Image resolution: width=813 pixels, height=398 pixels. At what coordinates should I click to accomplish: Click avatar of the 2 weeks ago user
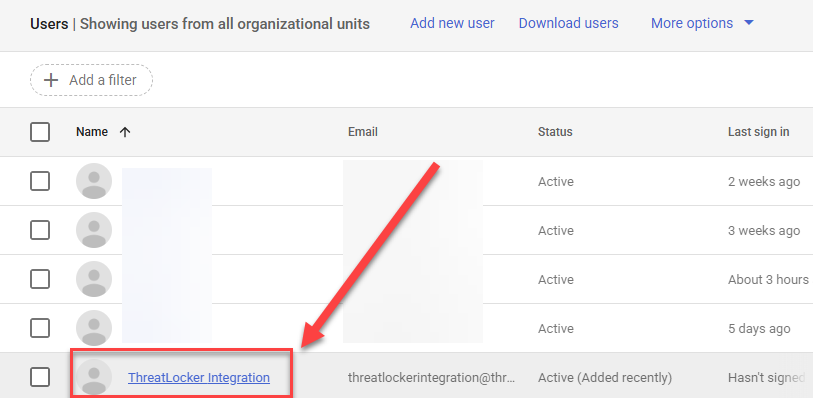94,181
